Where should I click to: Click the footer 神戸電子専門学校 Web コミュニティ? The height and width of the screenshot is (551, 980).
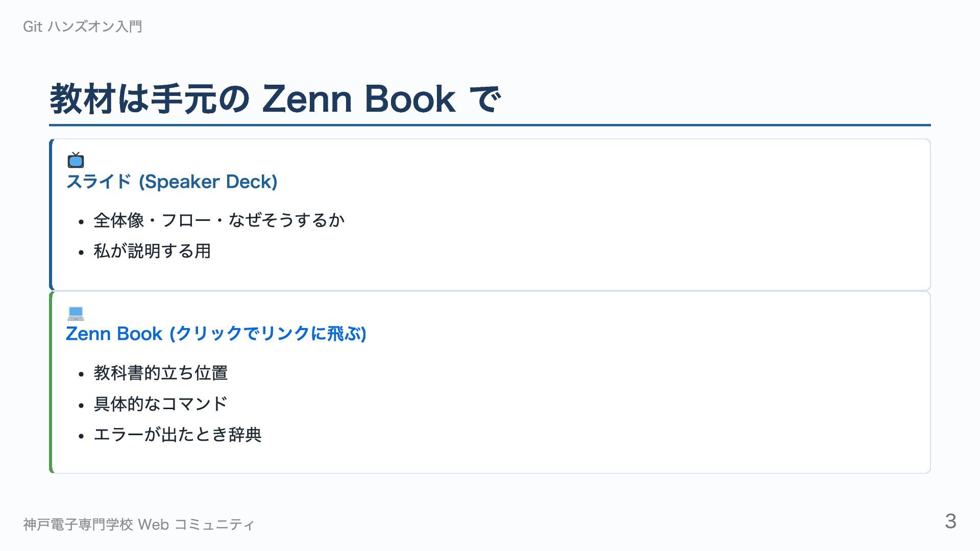(139, 524)
